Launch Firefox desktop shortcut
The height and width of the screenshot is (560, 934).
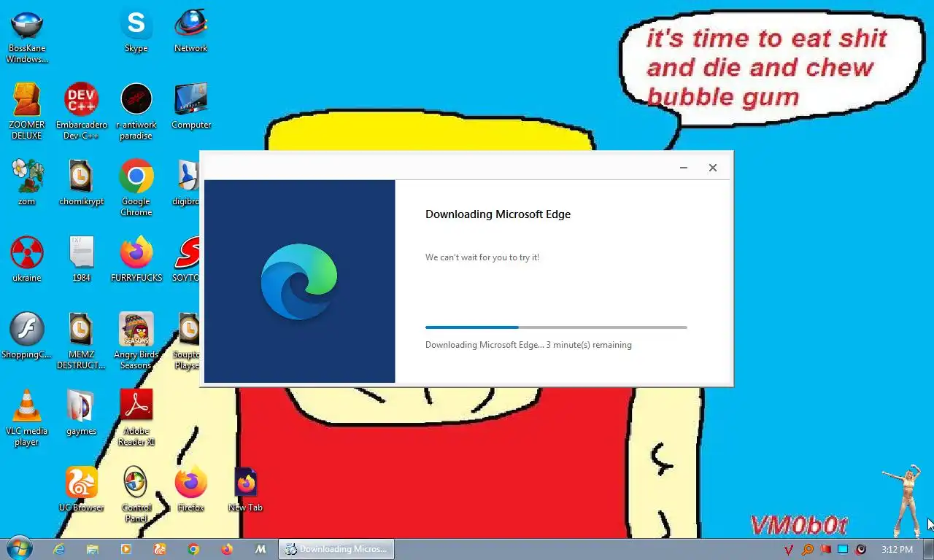[x=190, y=489]
